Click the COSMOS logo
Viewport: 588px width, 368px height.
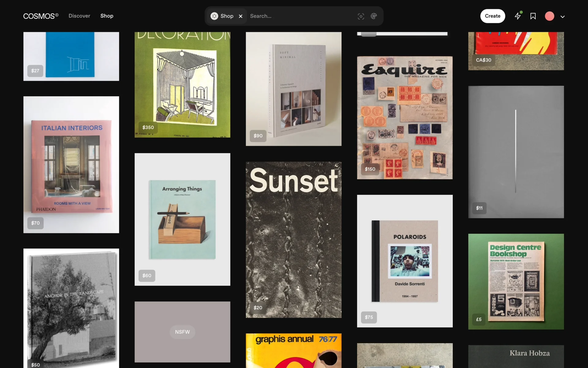[41, 16]
